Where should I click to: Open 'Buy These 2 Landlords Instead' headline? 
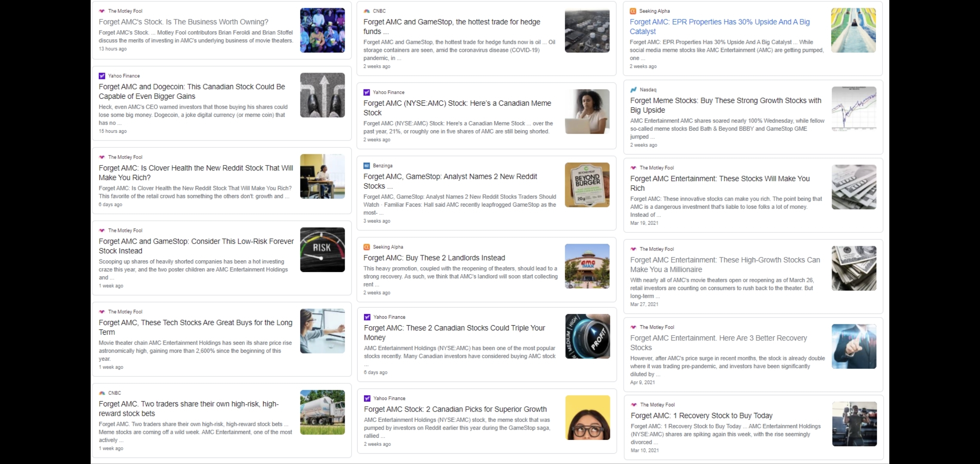click(434, 258)
